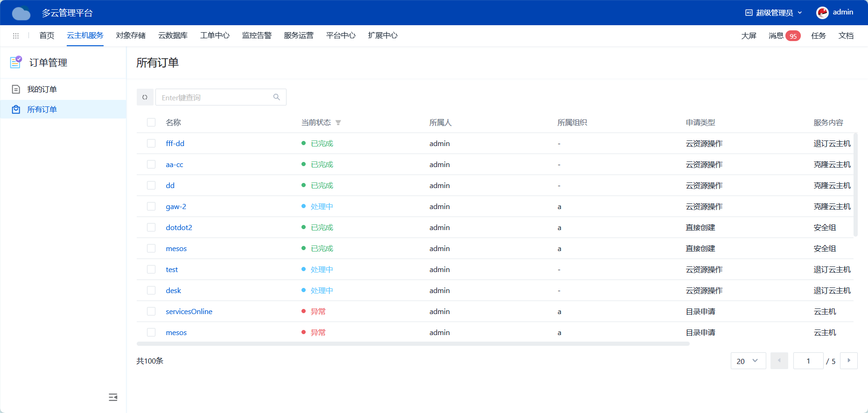Click the admin username at top right
Screen dimensions: 868x413
pos(843,12)
